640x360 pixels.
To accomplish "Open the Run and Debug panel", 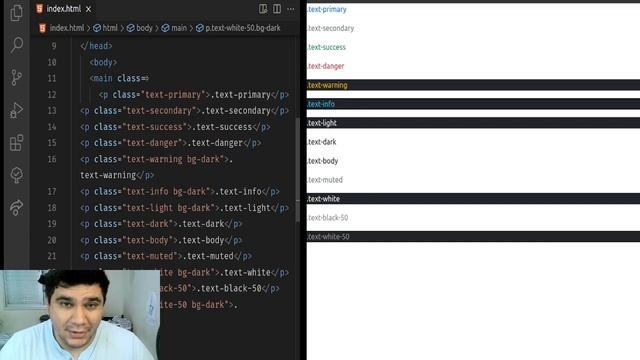I will (16, 110).
